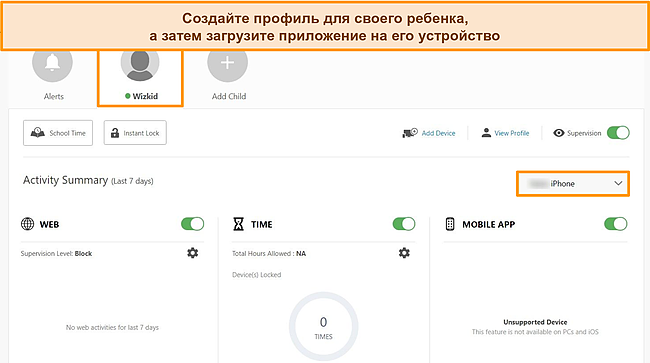Open TIME settings gear icon

tap(404, 253)
